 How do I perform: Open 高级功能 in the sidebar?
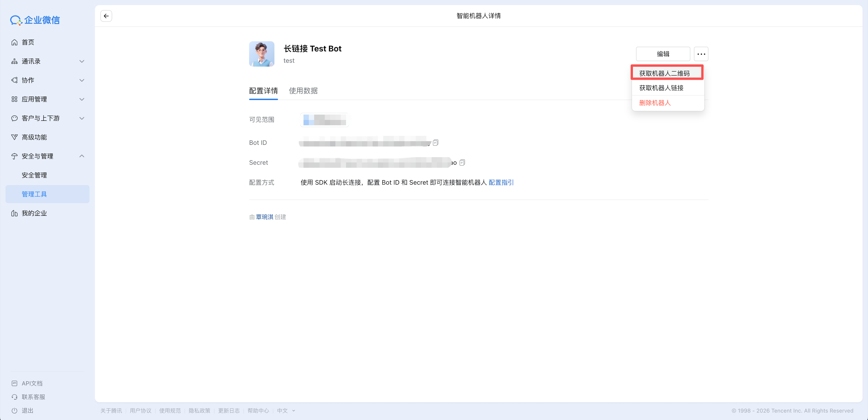[34, 137]
